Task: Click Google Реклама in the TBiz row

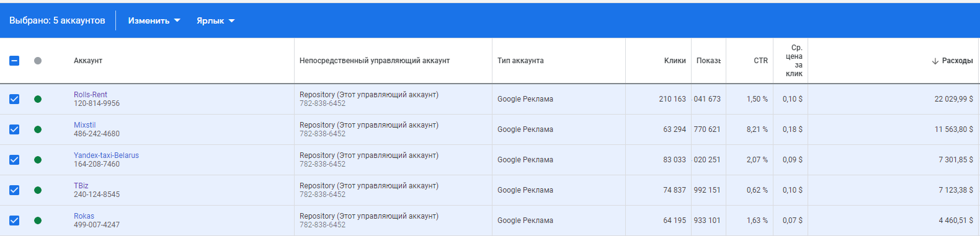Action: click(525, 190)
